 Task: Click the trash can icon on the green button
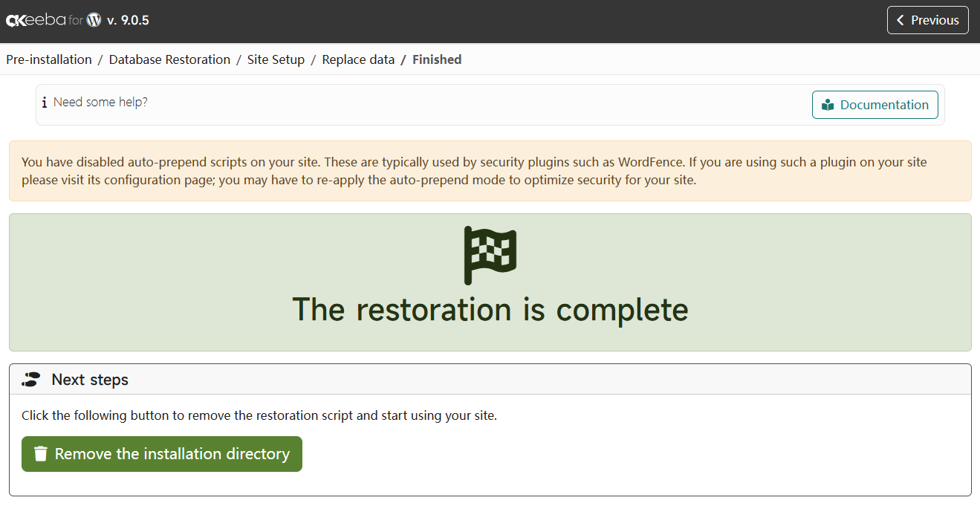click(41, 454)
